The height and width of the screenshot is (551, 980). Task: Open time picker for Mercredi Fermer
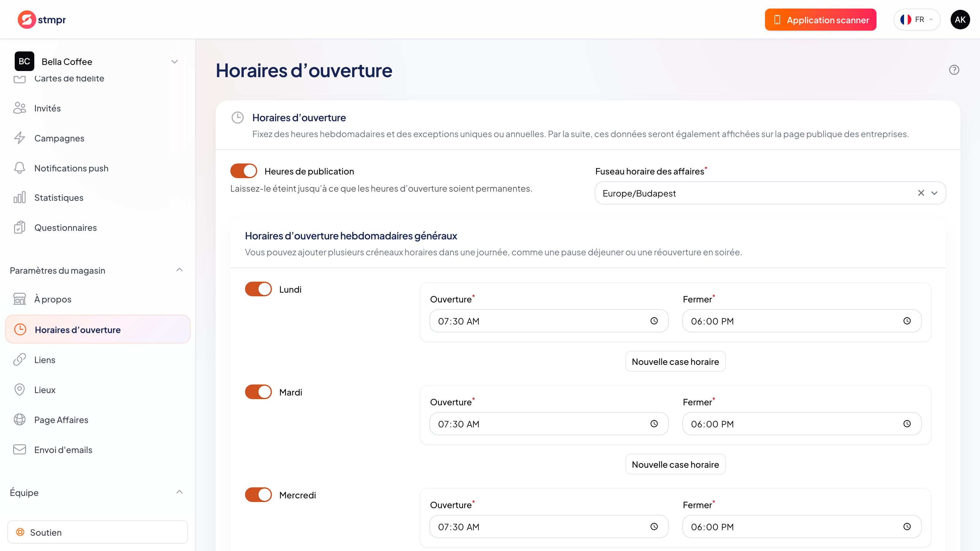click(x=907, y=527)
